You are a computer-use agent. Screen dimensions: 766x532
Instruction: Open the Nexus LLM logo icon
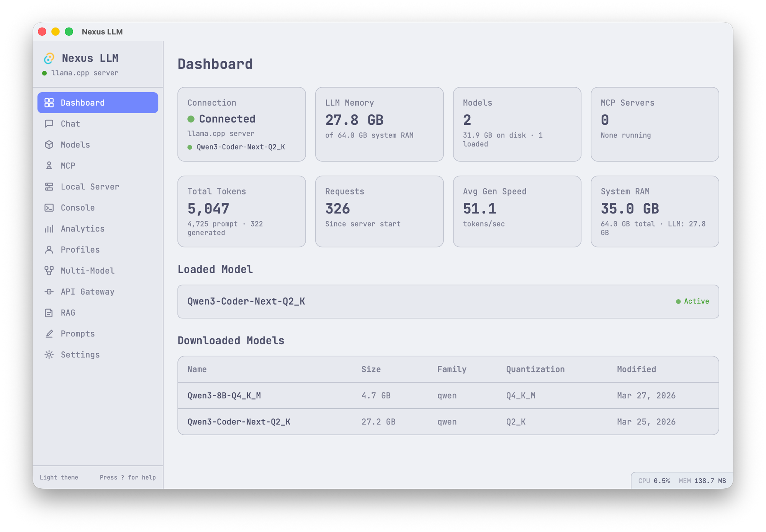49,58
